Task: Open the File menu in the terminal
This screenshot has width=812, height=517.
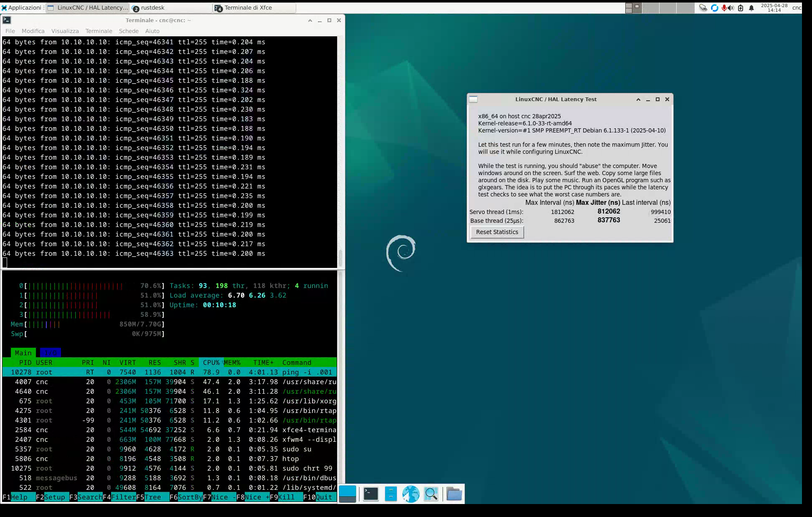Action: coord(10,31)
